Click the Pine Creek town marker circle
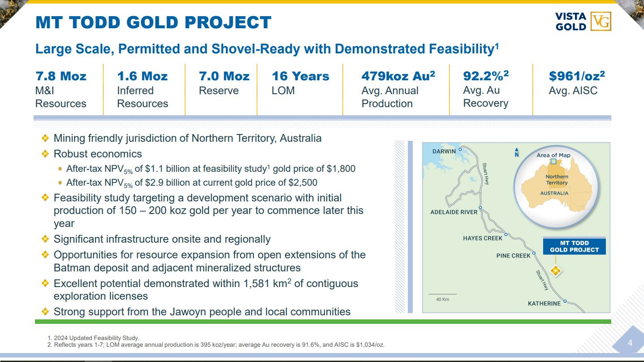 [534, 253]
